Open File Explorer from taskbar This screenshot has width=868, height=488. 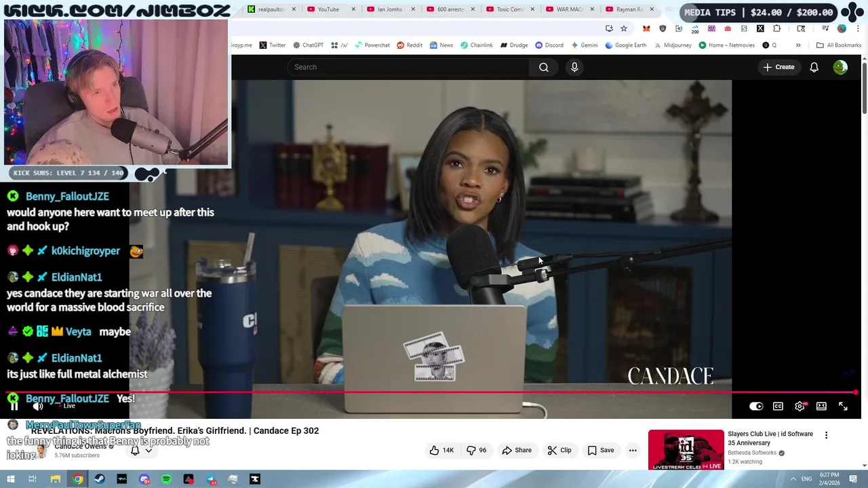[56, 479]
